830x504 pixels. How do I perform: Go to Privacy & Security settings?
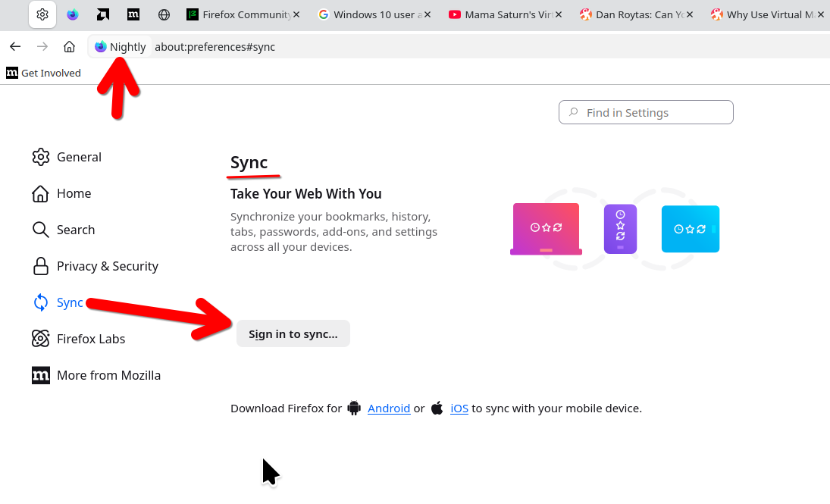(x=107, y=266)
